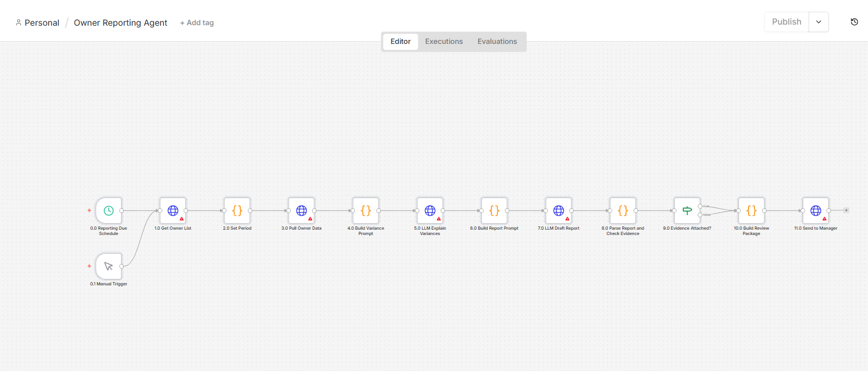
Task: Switch to the Executions tab
Action: pos(444,41)
